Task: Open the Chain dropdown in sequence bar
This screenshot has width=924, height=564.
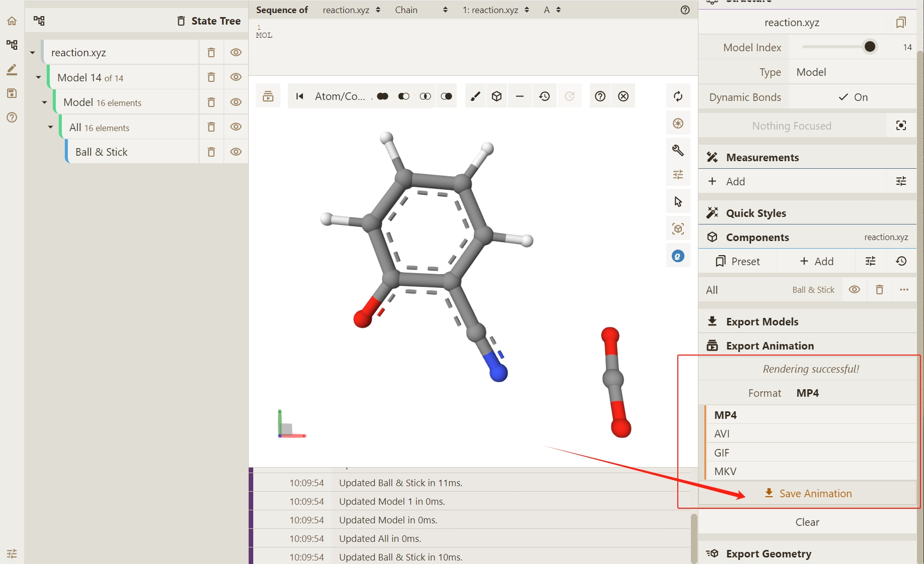Action: (421, 10)
